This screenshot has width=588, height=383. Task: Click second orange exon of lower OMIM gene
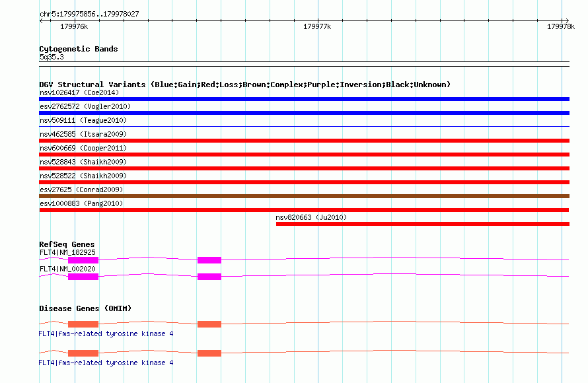(209, 353)
